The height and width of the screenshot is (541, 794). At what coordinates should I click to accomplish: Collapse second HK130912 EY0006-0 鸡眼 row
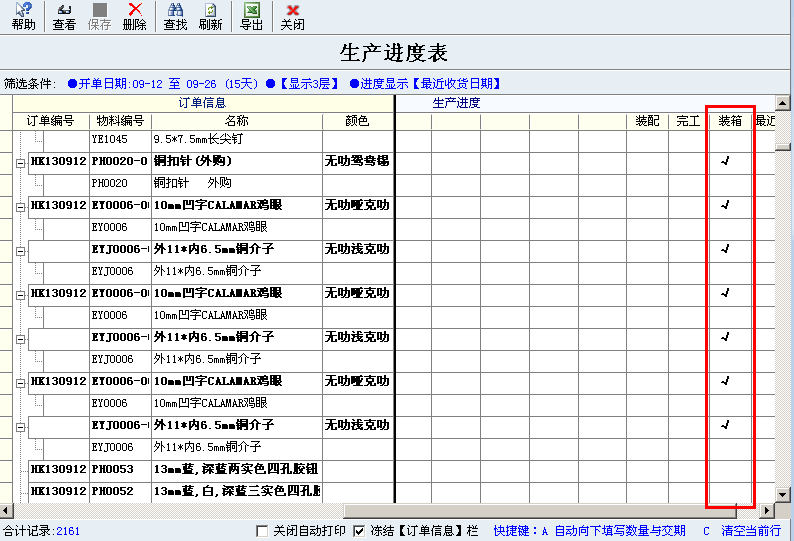(x=20, y=295)
